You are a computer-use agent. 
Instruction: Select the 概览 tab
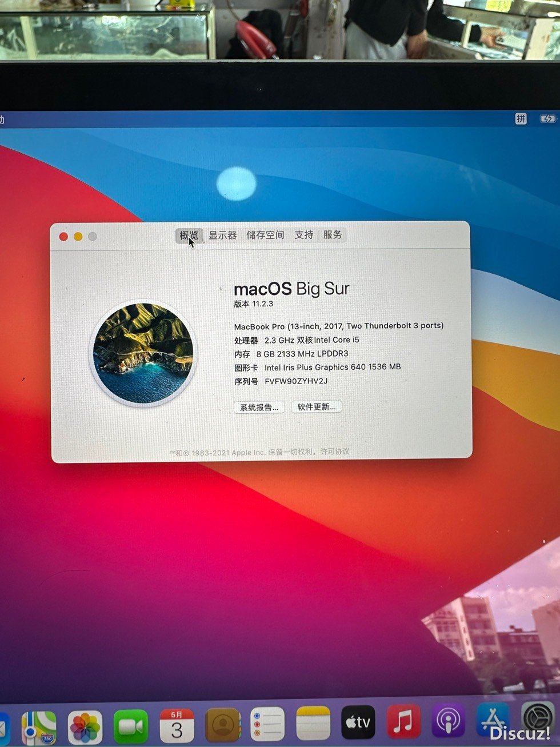(189, 235)
